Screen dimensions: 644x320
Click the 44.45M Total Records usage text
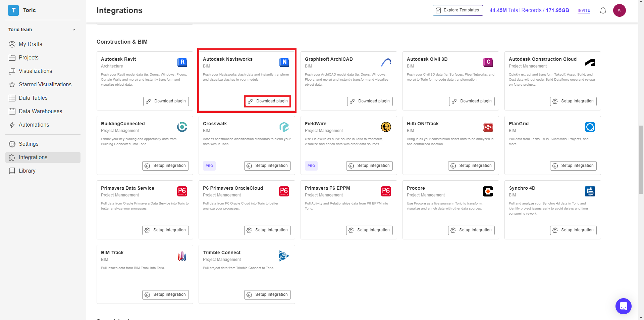point(529,10)
